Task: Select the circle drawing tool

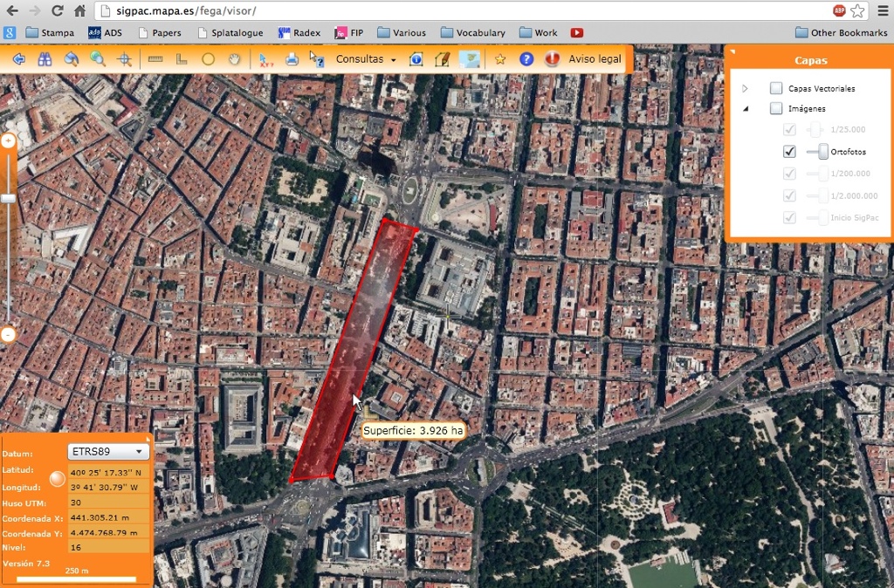Action: tap(208, 59)
